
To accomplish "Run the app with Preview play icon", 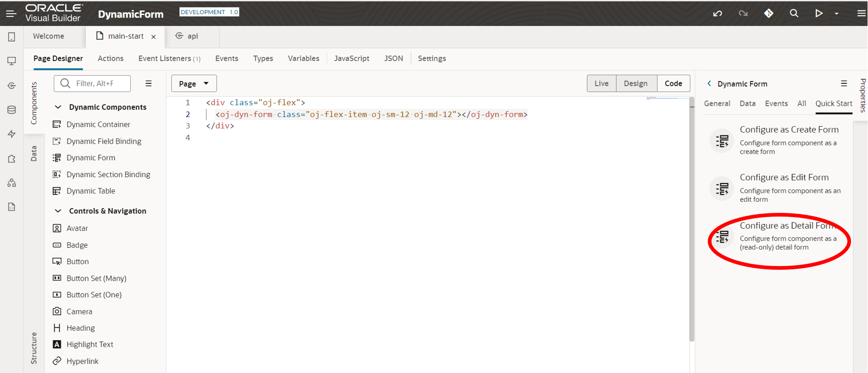I will click(x=818, y=13).
